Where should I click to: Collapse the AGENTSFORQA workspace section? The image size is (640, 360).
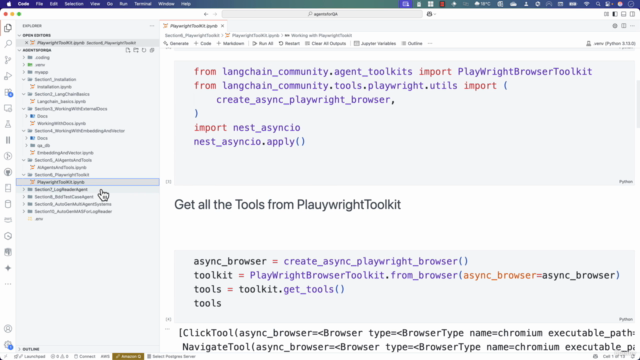click(x=19, y=50)
